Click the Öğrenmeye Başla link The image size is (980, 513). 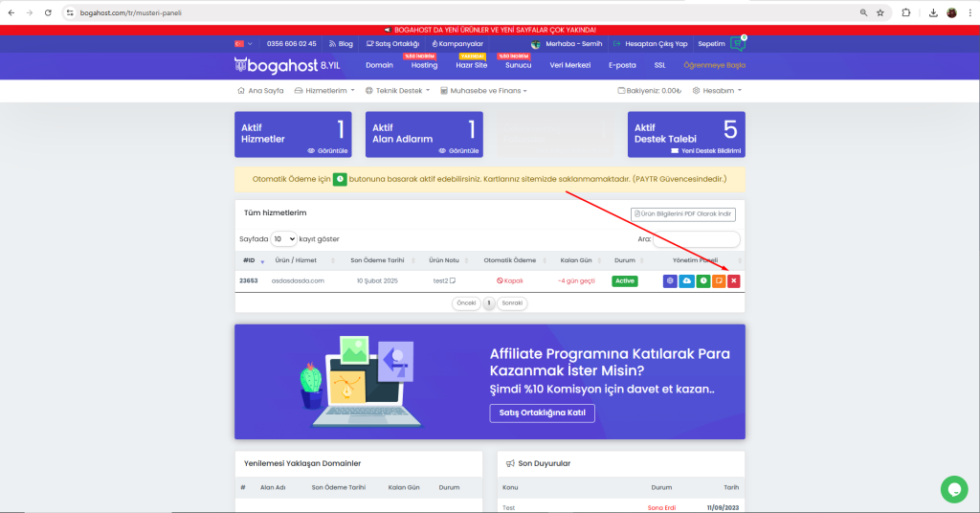[x=714, y=65]
